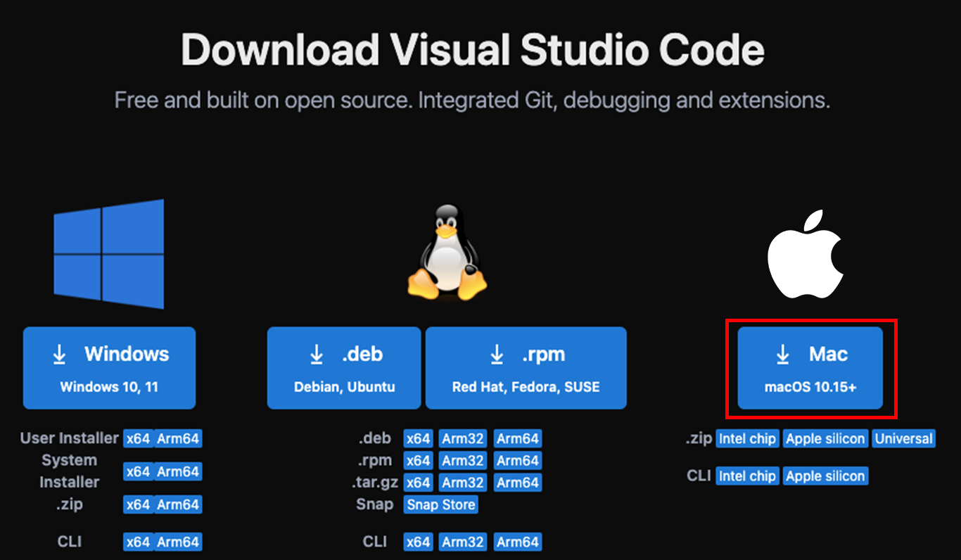
Task: Click the 'User Installer' label
Action: click(70, 438)
